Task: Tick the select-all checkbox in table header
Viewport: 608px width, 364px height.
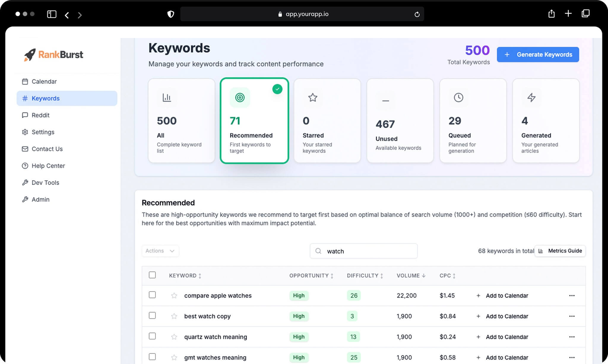Action: click(x=152, y=275)
